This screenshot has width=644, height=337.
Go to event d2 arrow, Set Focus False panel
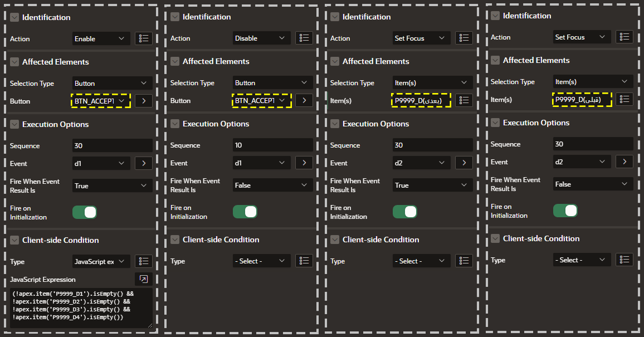pyautogui.click(x=625, y=162)
